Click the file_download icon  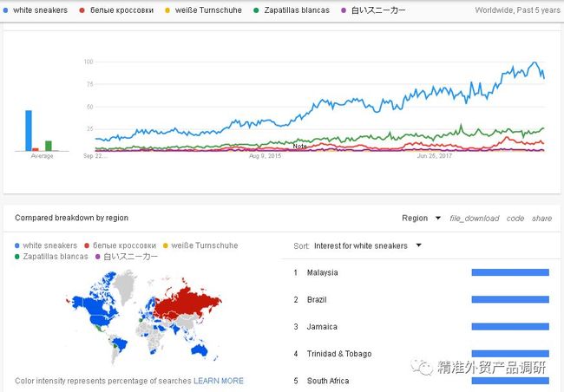point(474,219)
